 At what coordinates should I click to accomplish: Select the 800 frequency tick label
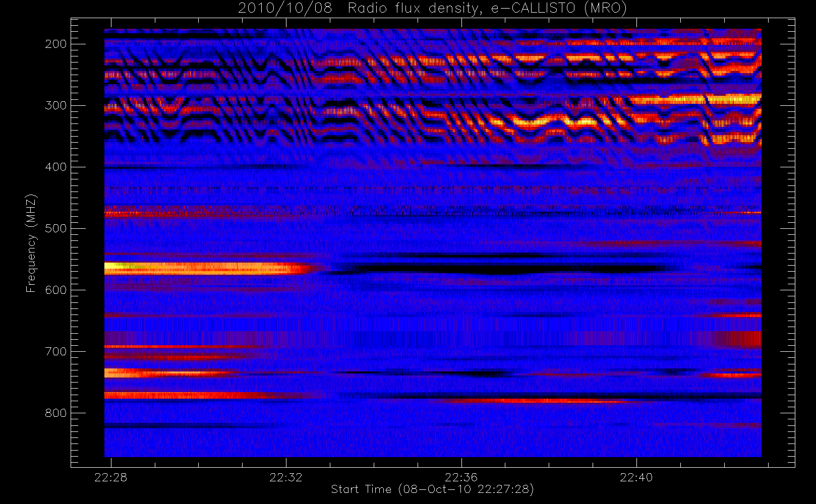(55, 413)
